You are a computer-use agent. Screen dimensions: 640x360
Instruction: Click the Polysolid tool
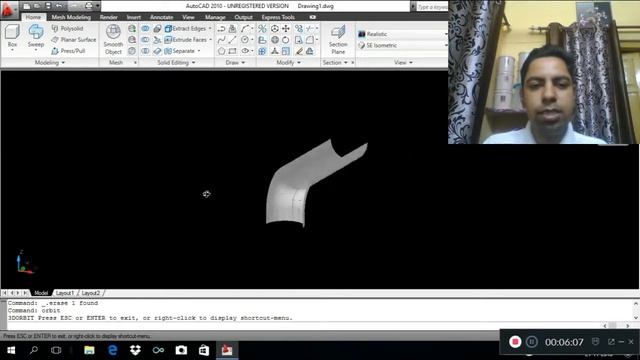[x=67, y=29]
